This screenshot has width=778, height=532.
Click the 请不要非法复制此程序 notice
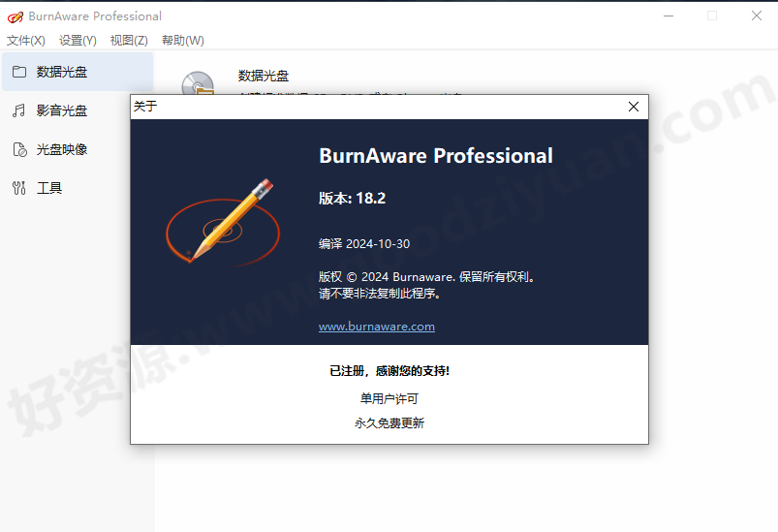coord(380,294)
